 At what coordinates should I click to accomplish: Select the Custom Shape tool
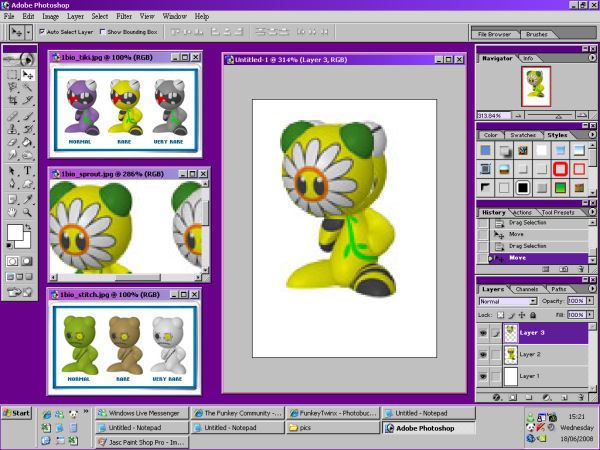click(x=27, y=184)
